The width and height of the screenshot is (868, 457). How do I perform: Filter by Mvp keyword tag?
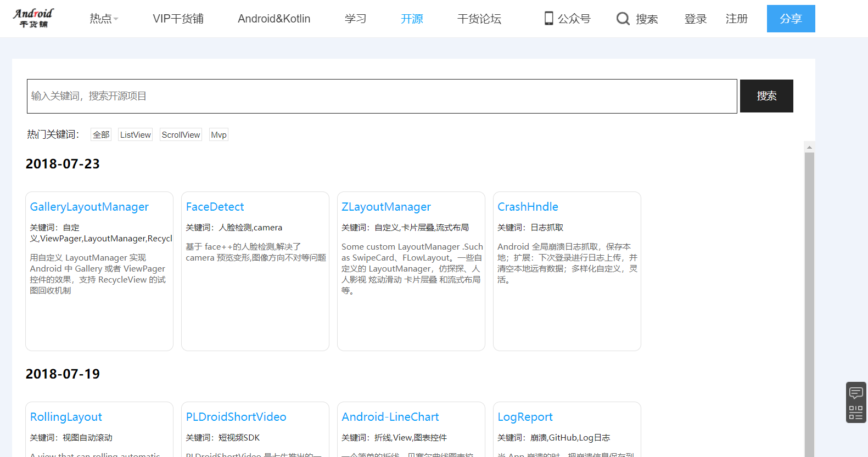219,134
